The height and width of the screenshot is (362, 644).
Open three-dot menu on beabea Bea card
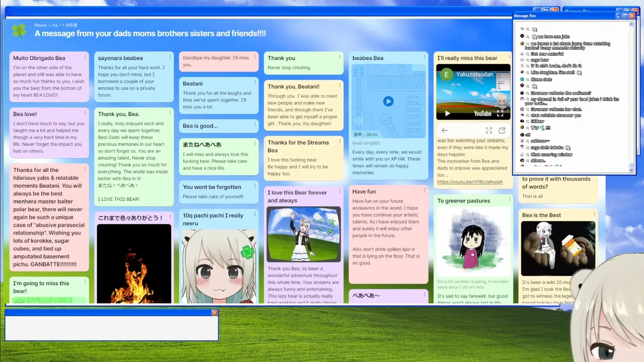(425, 56)
